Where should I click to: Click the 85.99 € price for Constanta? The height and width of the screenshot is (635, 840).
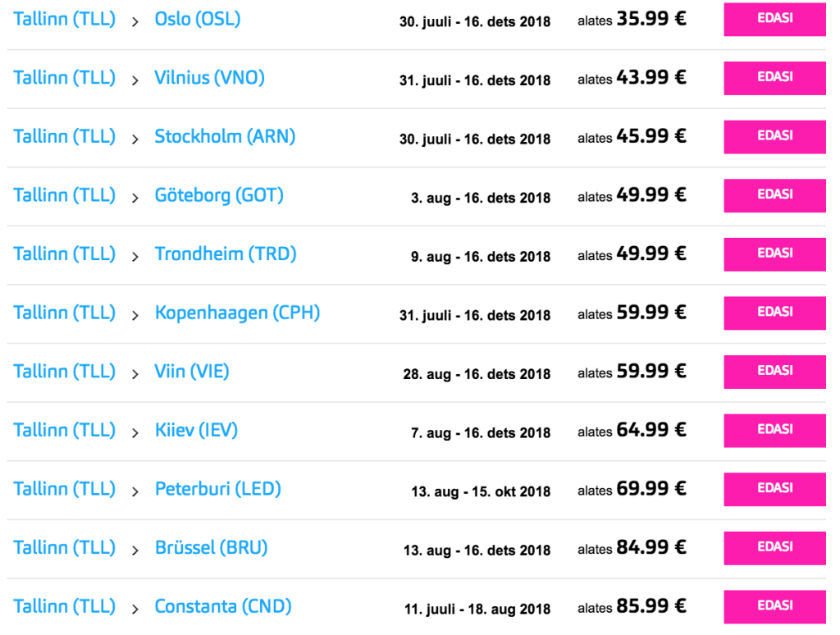[x=651, y=607]
